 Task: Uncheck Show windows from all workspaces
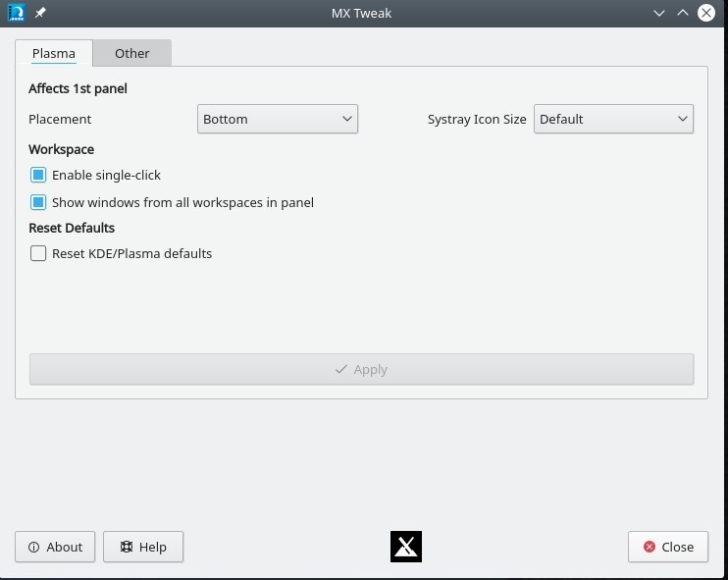click(38, 202)
